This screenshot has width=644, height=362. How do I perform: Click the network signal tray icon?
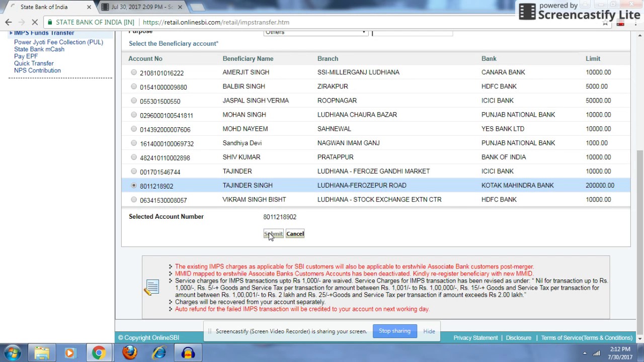[x=596, y=353]
